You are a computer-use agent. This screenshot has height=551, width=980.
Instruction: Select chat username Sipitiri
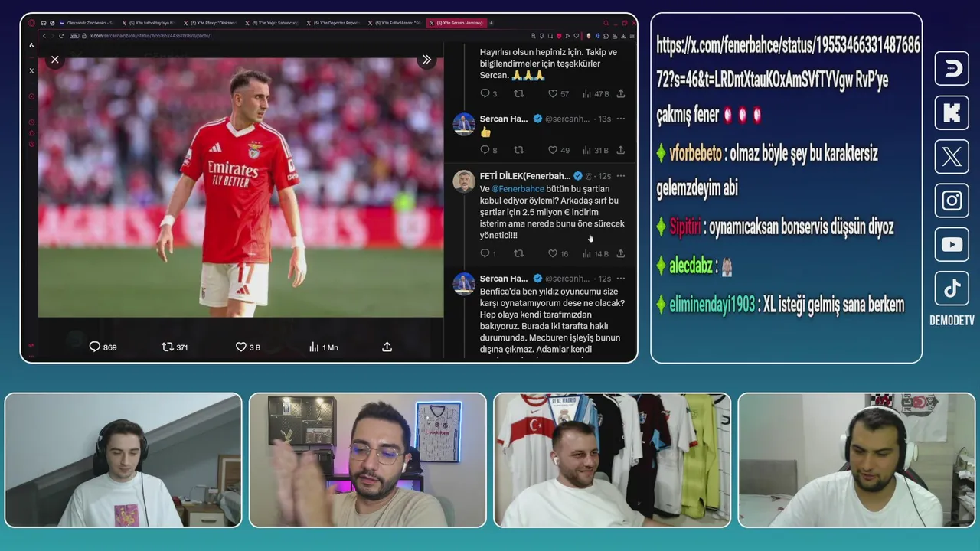tap(685, 227)
